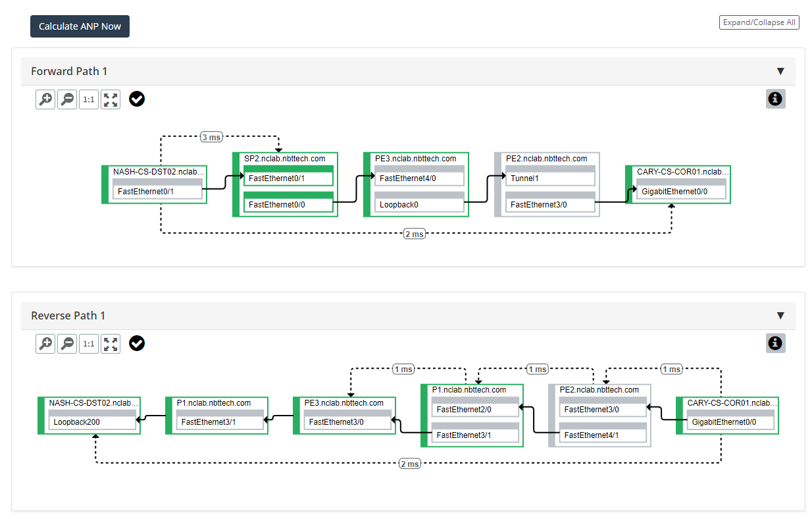Click zoom in icon in Reverse Path 1

45,344
